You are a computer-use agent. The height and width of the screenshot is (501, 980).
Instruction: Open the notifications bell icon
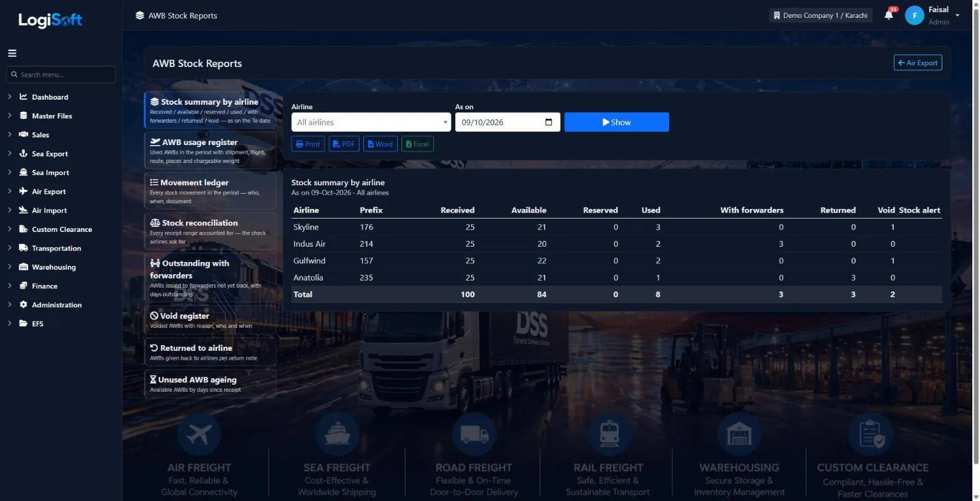[889, 15]
